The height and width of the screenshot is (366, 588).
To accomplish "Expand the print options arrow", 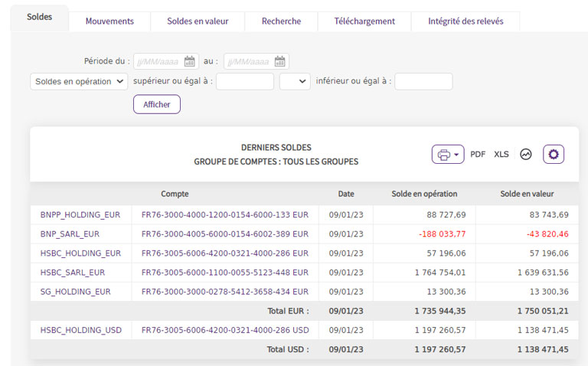I will tap(457, 155).
